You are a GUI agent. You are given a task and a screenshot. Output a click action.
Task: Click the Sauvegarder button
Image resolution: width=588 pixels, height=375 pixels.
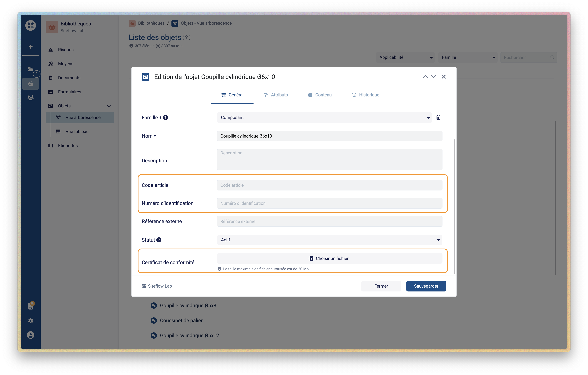click(x=426, y=286)
